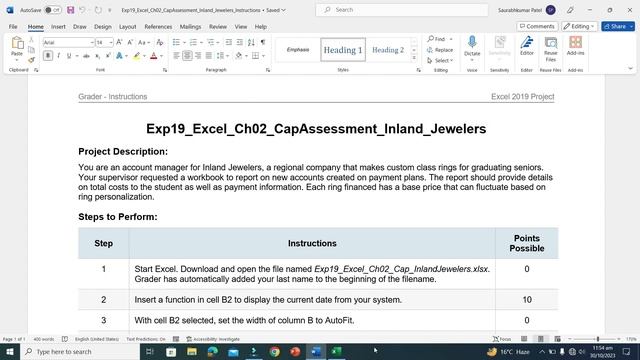Image resolution: width=640 pixels, height=360 pixels.
Task: Open Replace in the Editing group
Action: click(440, 50)
